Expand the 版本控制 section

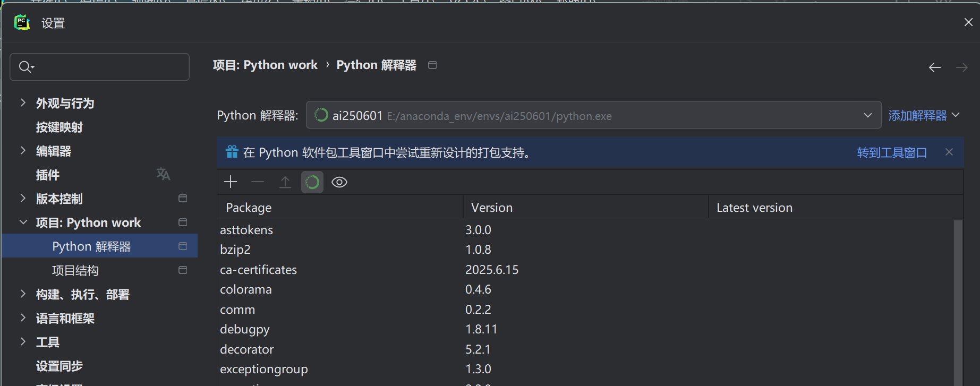point(23,198)
